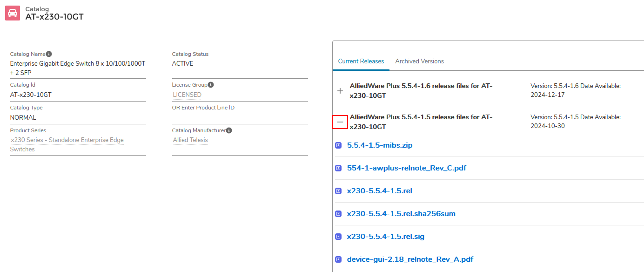
Task: Click file icon beside 554-1-awplus-relnote_Rev_C.pdf
Action: pos(338,168)
